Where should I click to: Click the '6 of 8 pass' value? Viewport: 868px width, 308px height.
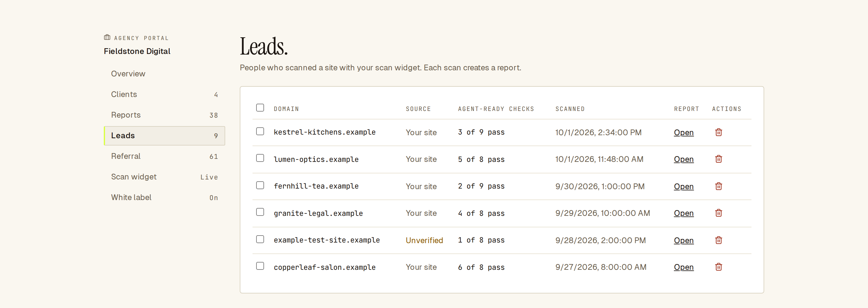click(481, 267)
